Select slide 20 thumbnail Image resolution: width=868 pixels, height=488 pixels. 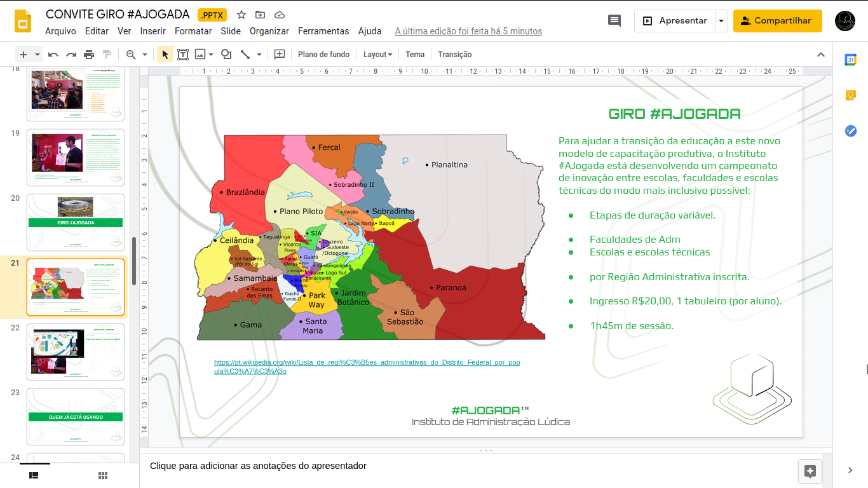tap(76, 222)
